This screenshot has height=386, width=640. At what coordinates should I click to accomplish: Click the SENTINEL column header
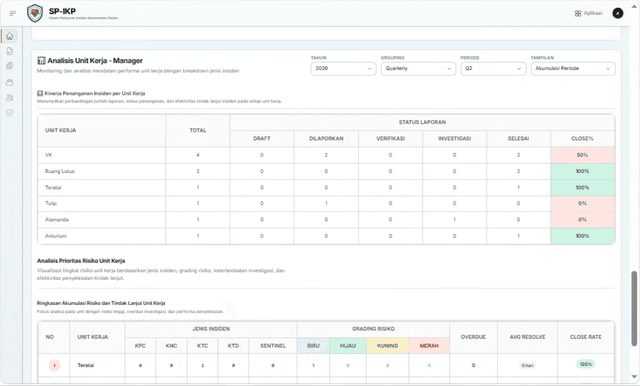click(273, 346)
